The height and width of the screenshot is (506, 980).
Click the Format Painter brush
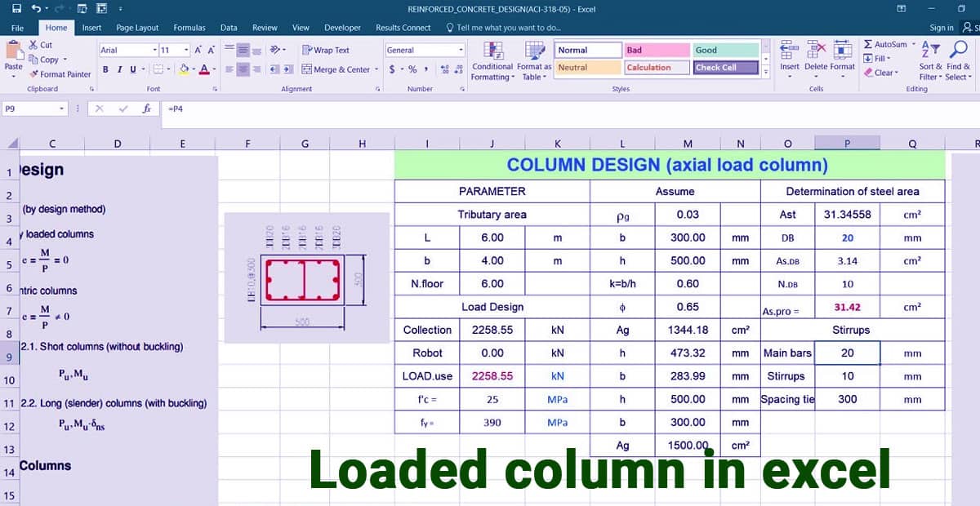(x=60, y=73)
